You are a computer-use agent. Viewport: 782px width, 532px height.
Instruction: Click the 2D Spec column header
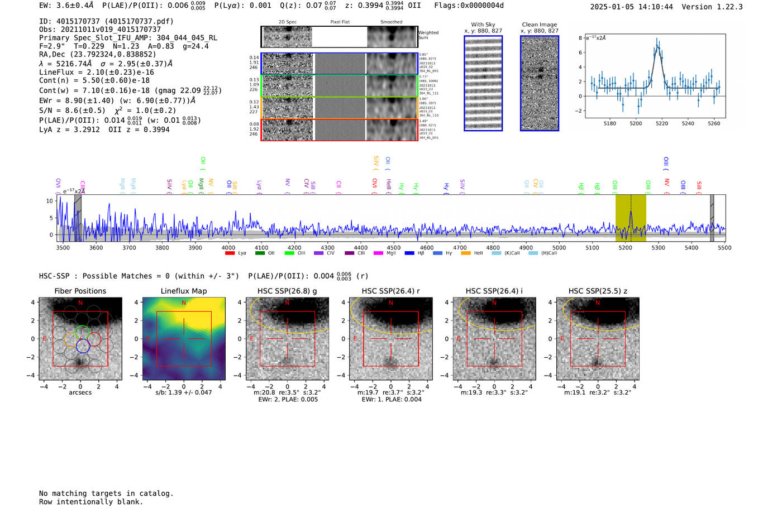click(x=288, y=22)
